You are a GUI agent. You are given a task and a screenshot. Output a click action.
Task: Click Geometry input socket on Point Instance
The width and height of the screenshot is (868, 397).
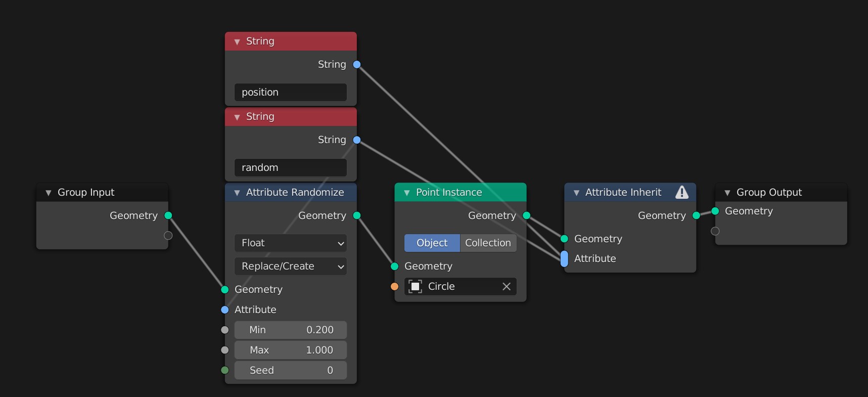pos(395,266)
